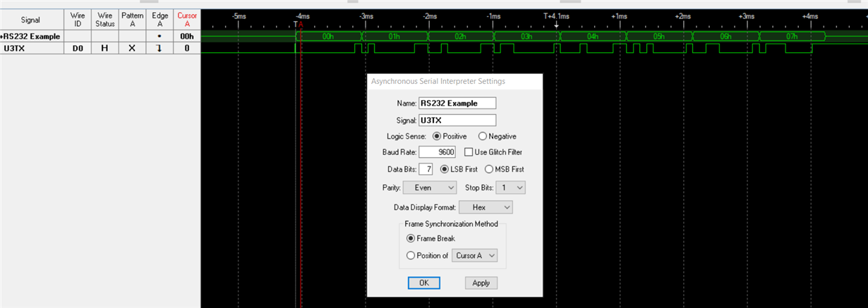
Task: Click the Baud Rate field 9600
Action: (x=438, y=152)
